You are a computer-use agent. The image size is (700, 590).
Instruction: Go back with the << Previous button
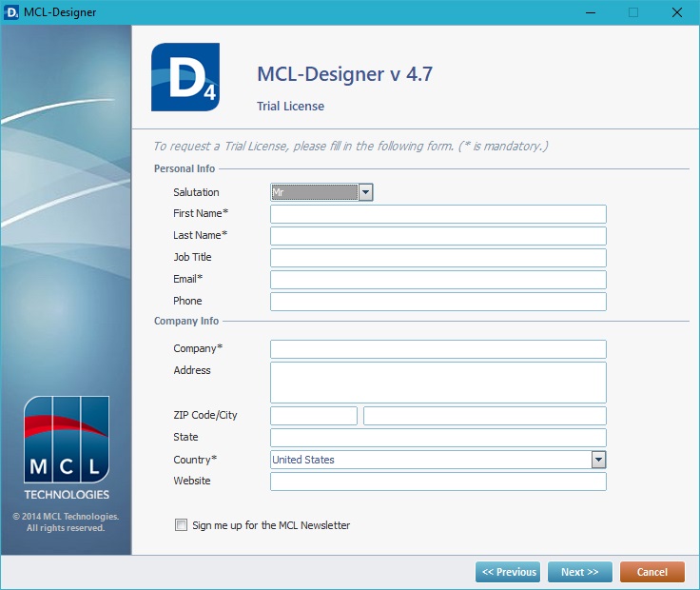pyautogui.click(x=508, y=572)
